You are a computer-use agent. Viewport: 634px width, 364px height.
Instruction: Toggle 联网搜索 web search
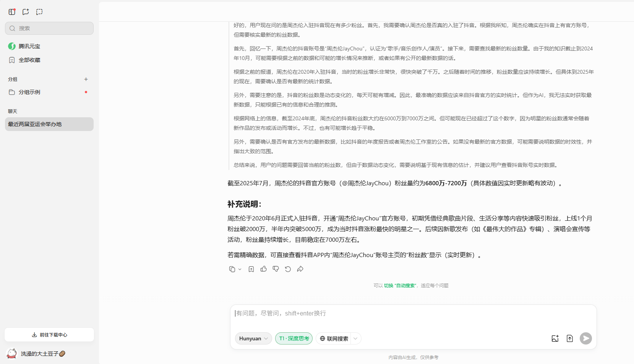pyautogui.click(x=334, y=338)
